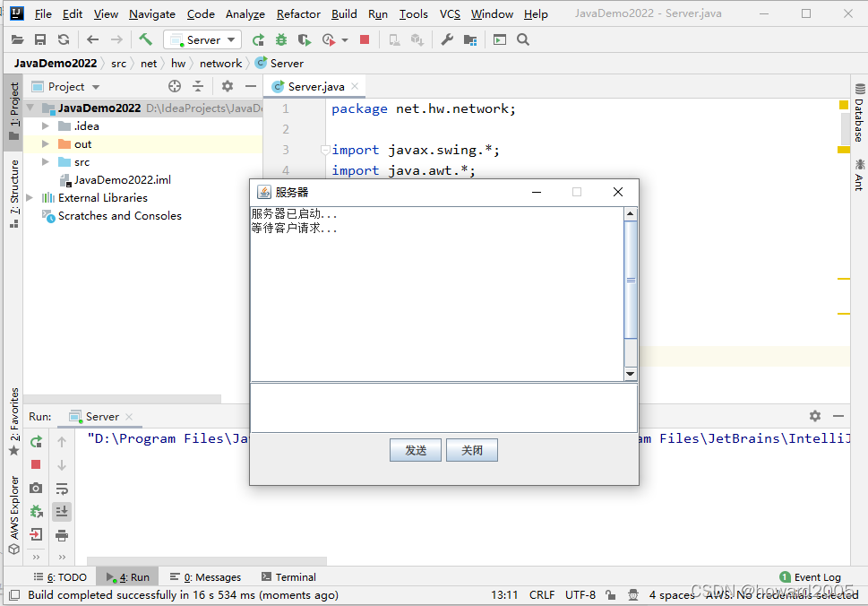Run Server with coverage shield icon
Screen dimensions: 868x606
pos(304,39)
